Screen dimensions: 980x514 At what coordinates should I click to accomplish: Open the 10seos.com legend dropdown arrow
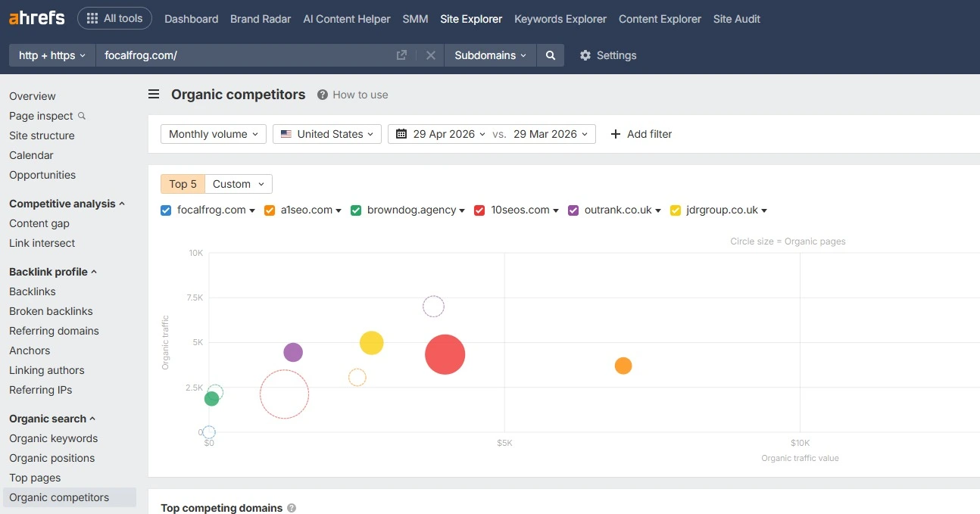click(x=556, y=211)
